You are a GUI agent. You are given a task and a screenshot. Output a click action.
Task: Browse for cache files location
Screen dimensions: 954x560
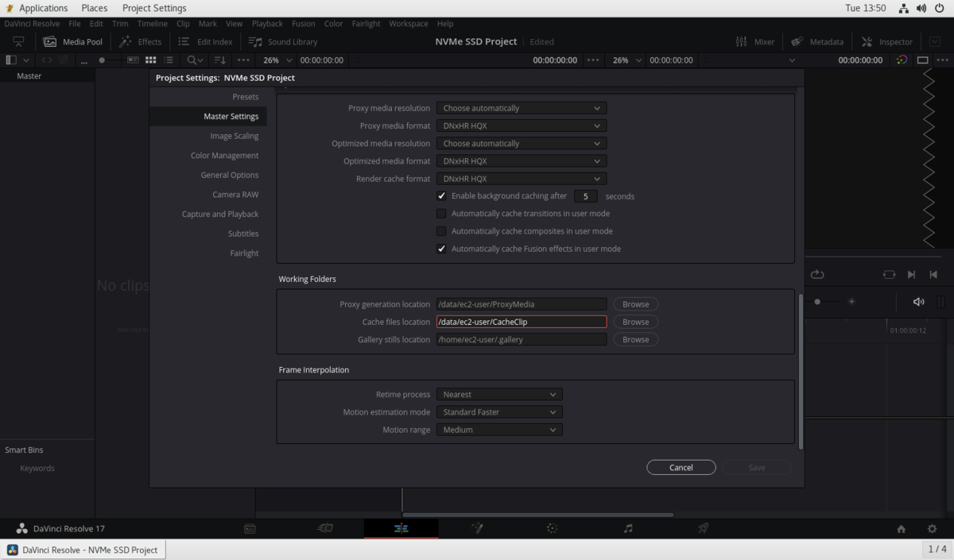tap(635, 322)
